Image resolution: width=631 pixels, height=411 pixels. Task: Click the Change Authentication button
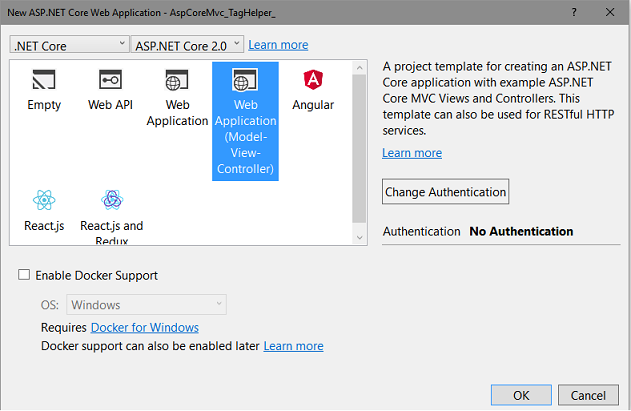tap(445, 192)
